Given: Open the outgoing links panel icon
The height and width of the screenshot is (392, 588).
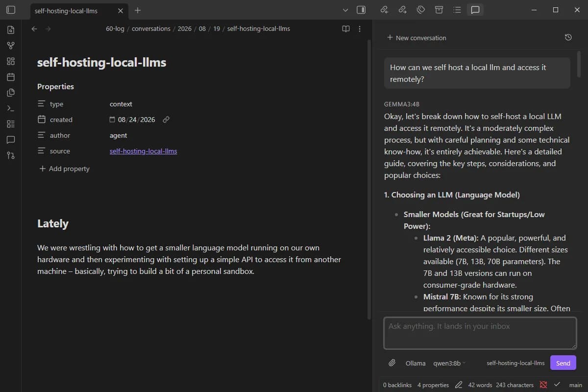Looking at the screenshot, I should coord(402,10).
